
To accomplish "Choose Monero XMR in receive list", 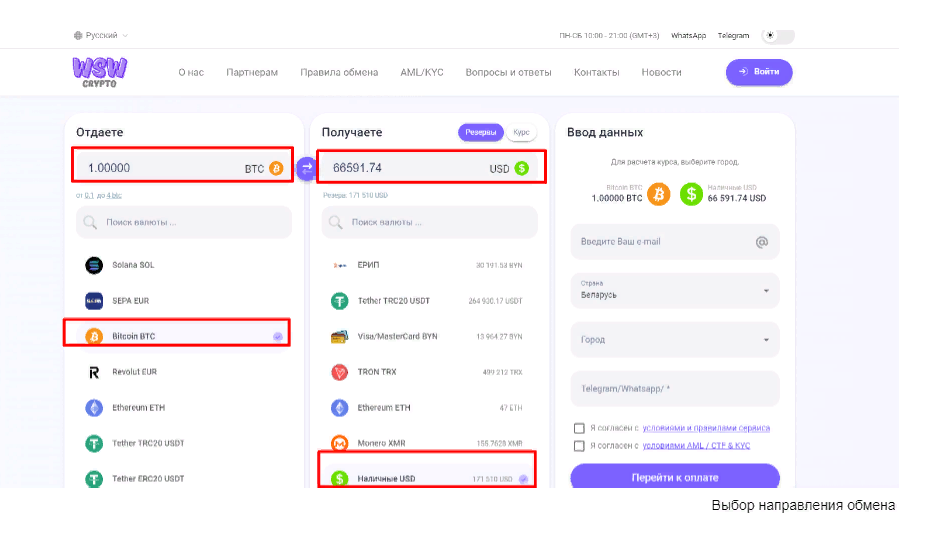I will click(x=384, y=443).
